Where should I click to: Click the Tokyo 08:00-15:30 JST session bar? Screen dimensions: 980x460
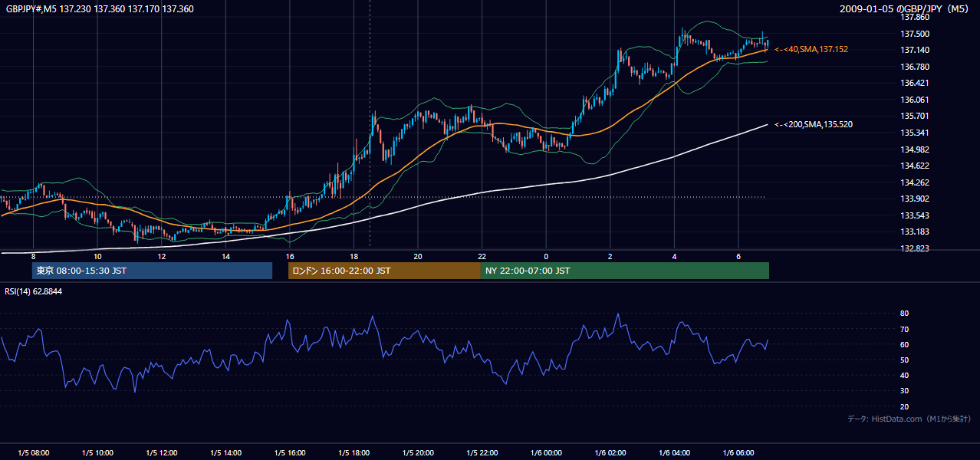click(x=152, y=271)
